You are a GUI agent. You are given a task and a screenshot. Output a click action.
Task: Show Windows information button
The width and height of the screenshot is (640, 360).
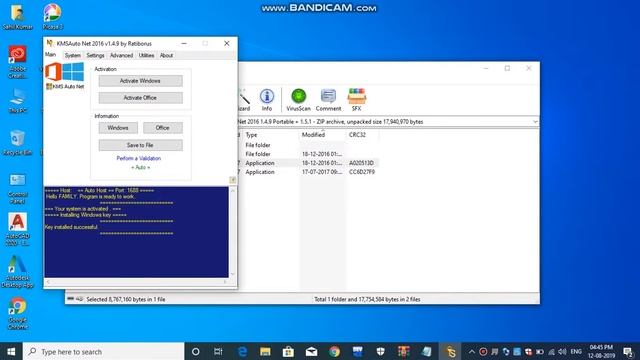click(x=118, y=128)
